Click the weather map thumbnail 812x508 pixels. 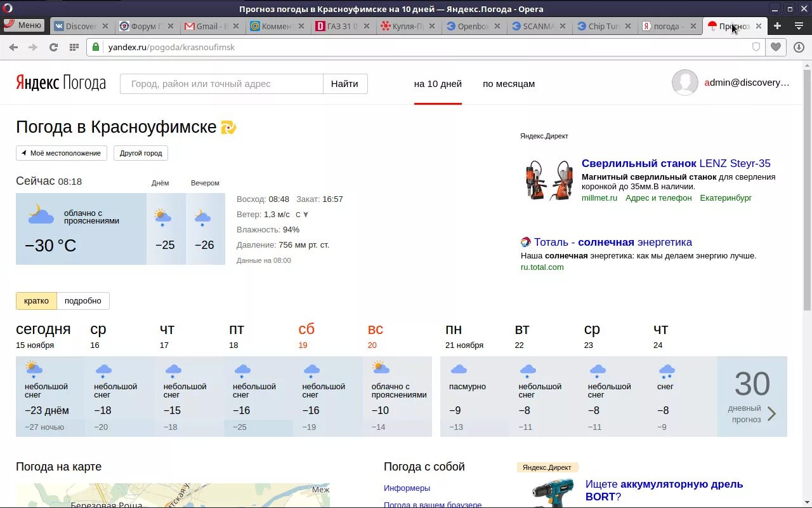tap(173, 495)
